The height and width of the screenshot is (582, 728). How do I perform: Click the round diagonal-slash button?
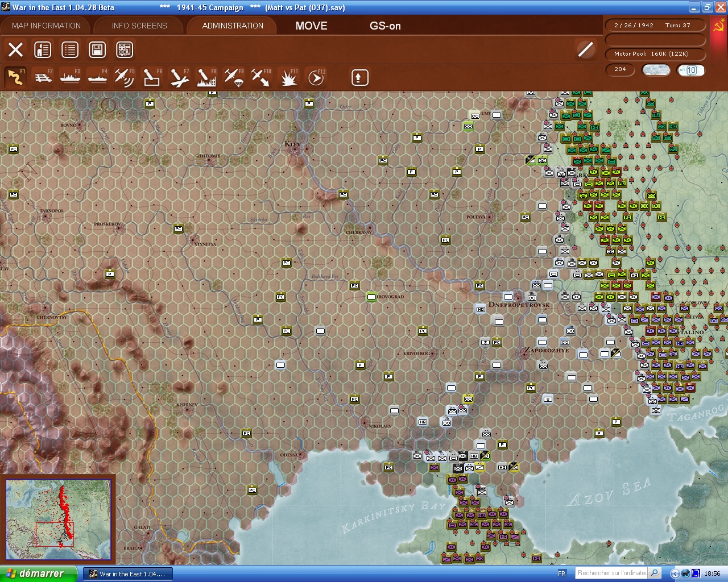tap(585, 49)
